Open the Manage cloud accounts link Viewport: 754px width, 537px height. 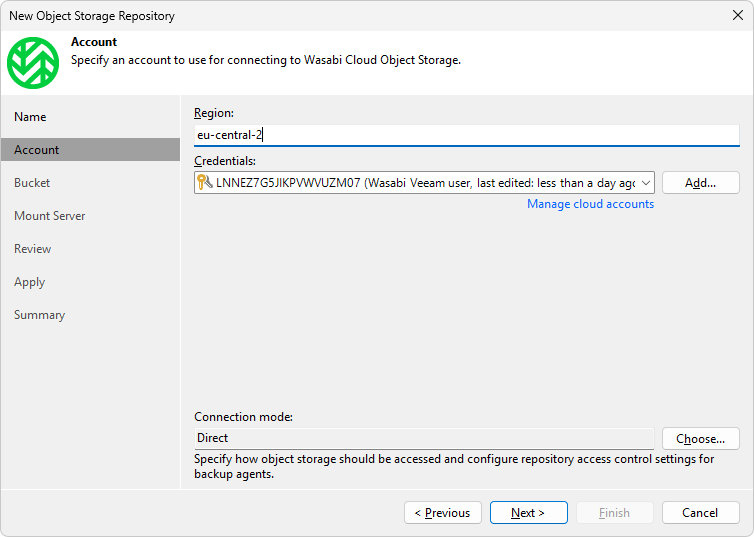point(591,204)
